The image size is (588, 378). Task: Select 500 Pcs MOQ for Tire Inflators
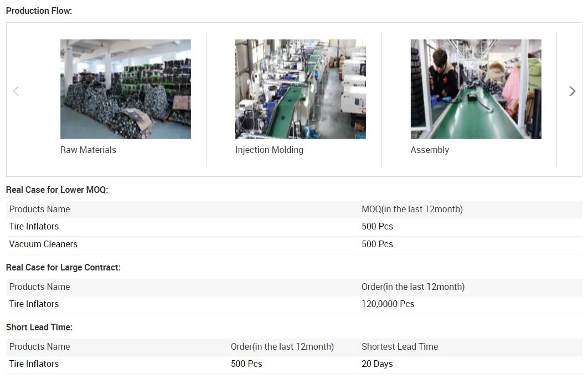click(x=377, y=226)
